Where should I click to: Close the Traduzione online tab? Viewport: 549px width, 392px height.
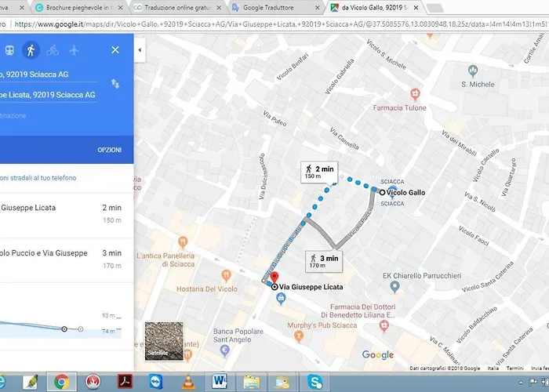click(219, 7)
